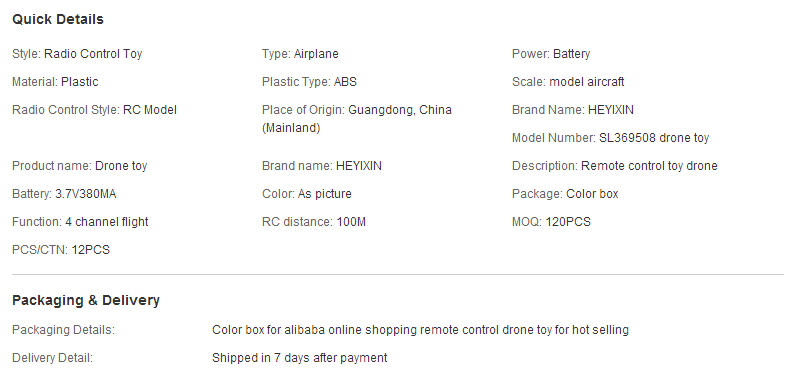The image size is (786, 379).
Task: Click the MOQ: 120PCS entry
Action: 551,222
